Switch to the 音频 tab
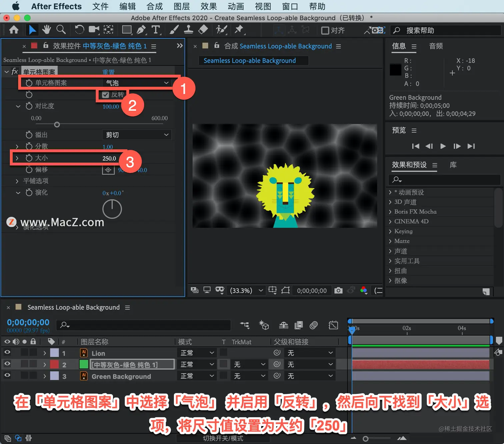This screenshot has height=444, width=504. (436, 46)
